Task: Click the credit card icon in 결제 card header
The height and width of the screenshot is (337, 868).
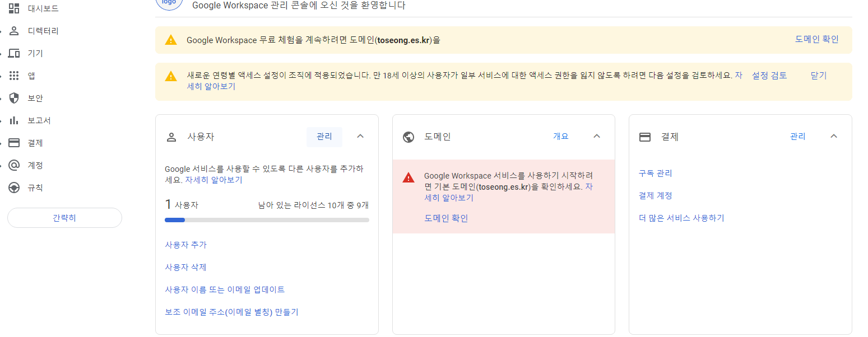Action: (645, 137)
